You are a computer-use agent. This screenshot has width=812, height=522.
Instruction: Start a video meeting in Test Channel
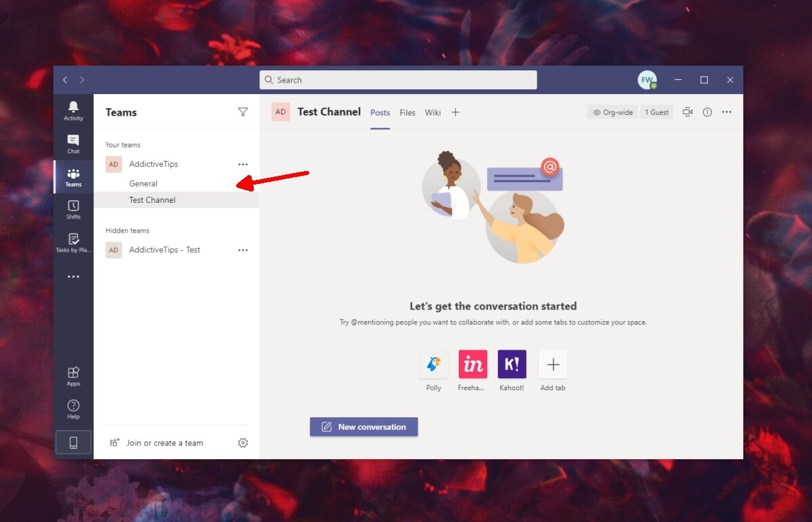pos(687,112)
